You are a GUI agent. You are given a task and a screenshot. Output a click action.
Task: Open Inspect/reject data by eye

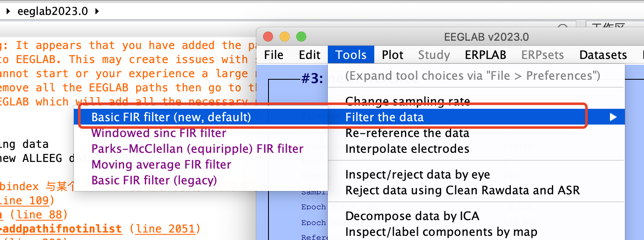[x=417, y=175]
